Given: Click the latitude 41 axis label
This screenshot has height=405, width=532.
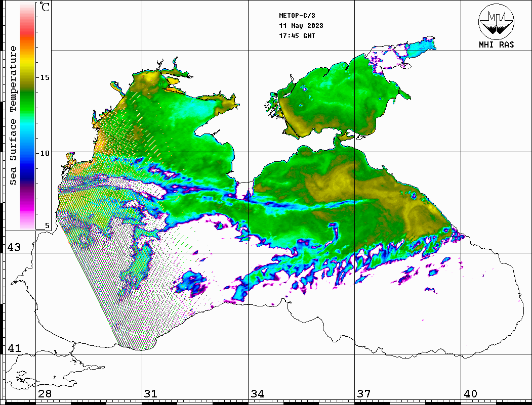Looking at the screenshot, I should (x=14, y=348).
